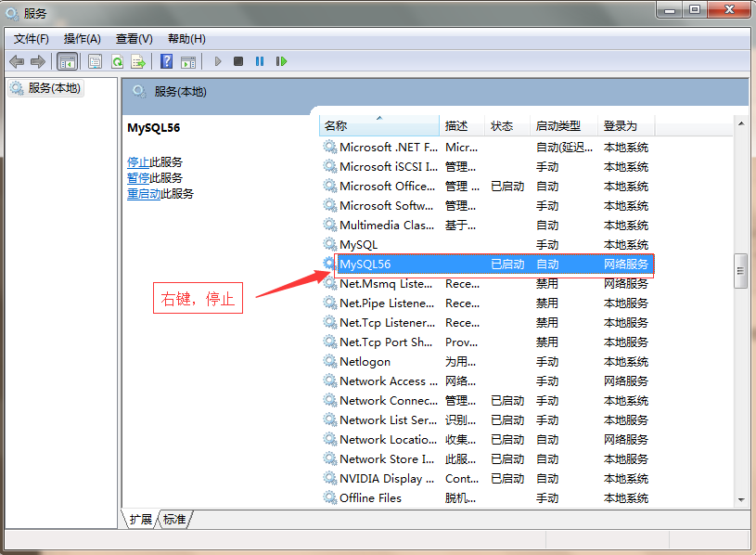
Task: Click gear icon beside Netlogon service
Action: tap(330, 361)
